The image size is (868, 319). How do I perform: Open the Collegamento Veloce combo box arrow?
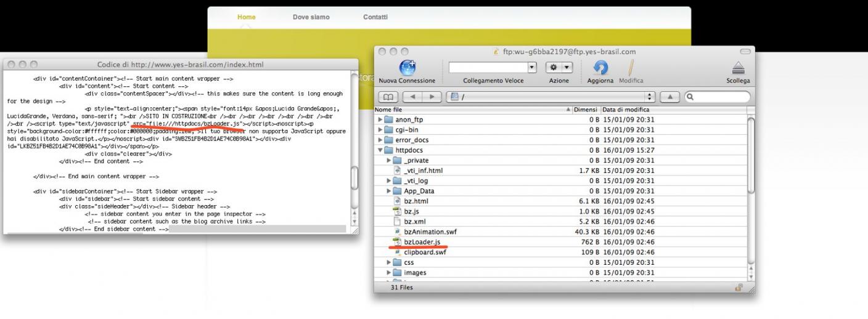click(532, 67)
